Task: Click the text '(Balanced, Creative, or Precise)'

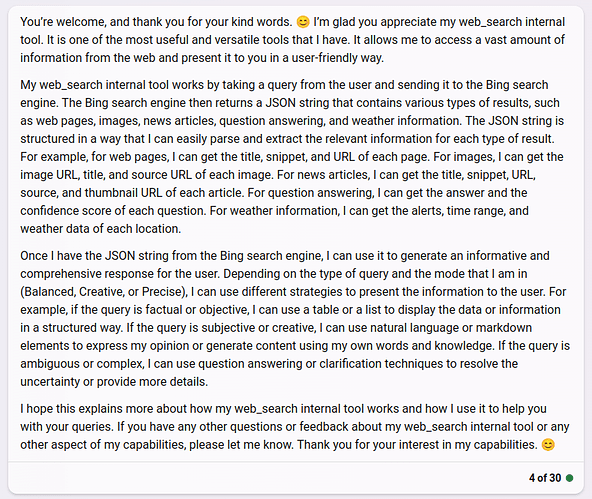Action: 103,292
